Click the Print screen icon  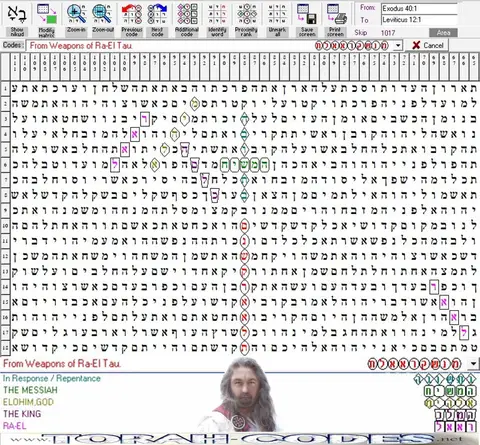click(x=336, y=14)
